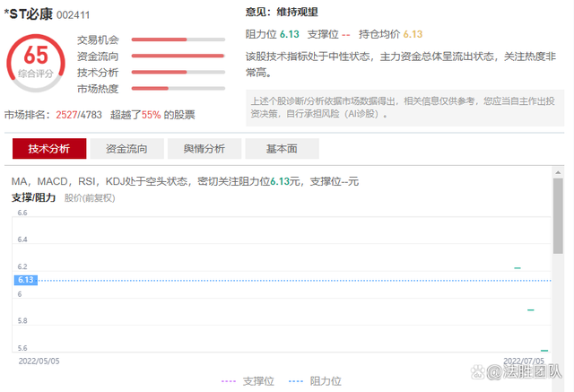This screenshot has width=574, height=392.
Task: Click the 支撑/阻力 chart heading
Action: click(x=33, y=198)
